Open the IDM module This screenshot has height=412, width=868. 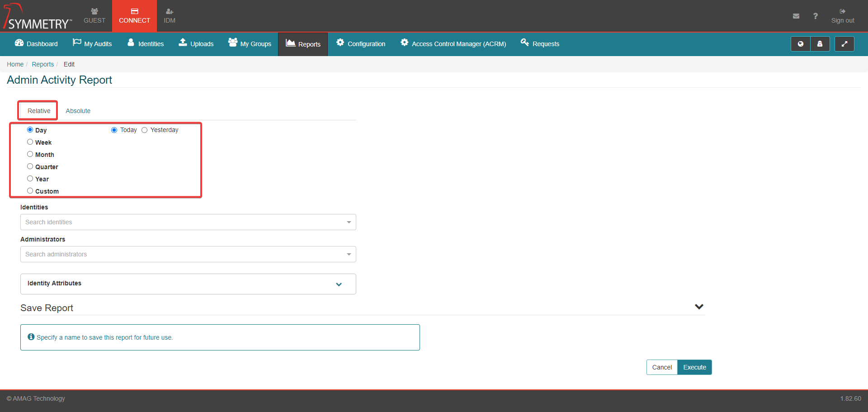click(x=170, y=16)
